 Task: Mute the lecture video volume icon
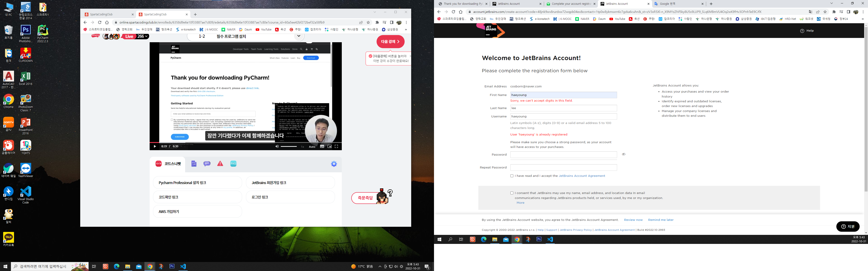pos(277,146)
